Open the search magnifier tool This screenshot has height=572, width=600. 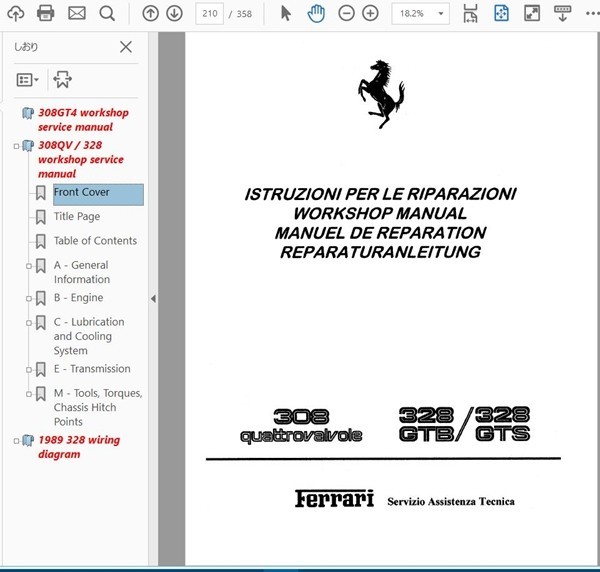click(x=107, y=14)
